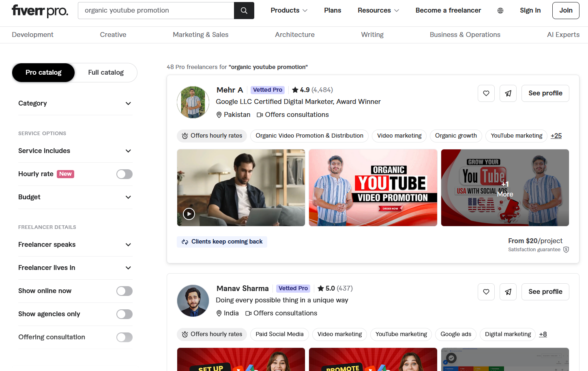Expand the +25 skills link on Mehr A's card

[556, 136]
